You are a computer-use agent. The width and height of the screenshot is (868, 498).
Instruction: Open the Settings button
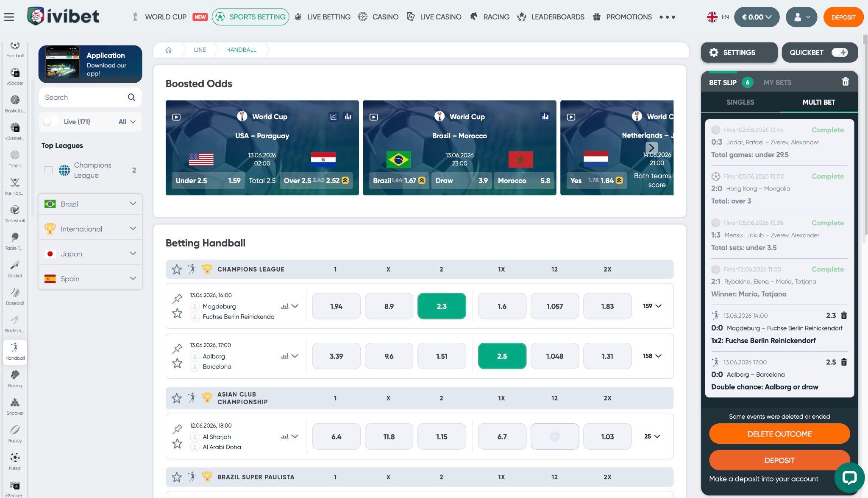739,53
